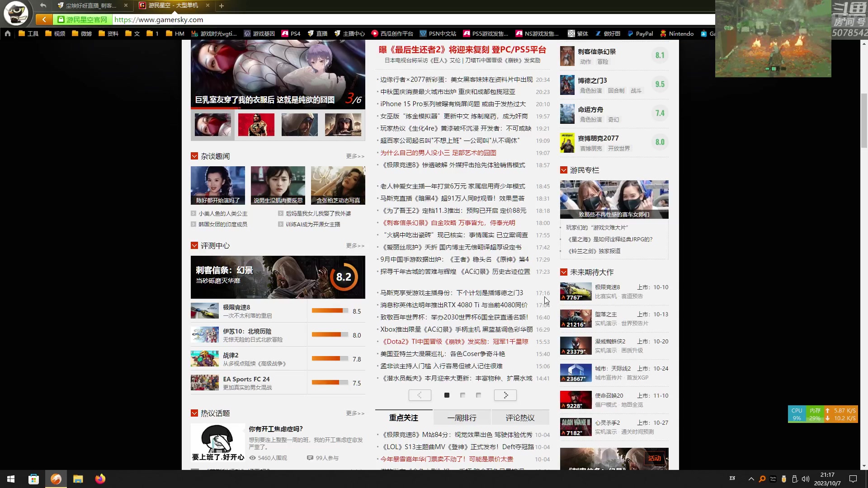Click 更多 next to 杂谈趣闻
Screen dimensions: 868x488
pyautogui.click(x=355, y=156)
